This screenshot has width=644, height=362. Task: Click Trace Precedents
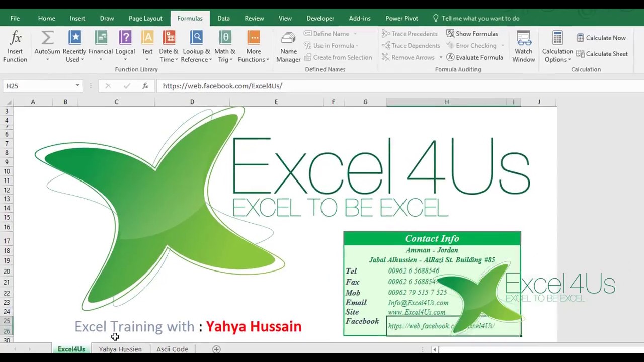(410, 34)
